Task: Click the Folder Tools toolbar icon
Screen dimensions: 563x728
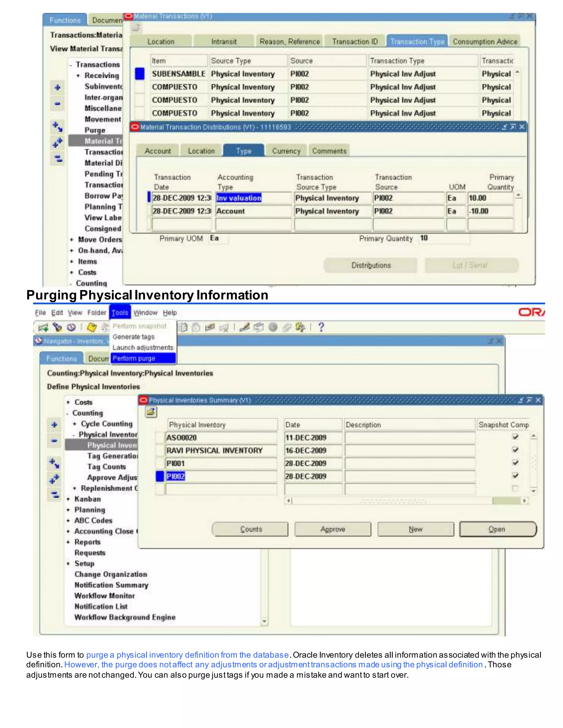Action: coord(300,327)
